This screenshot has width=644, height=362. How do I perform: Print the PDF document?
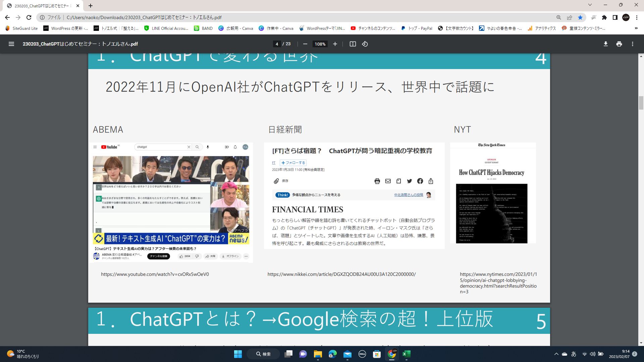[x=619, y=44]
